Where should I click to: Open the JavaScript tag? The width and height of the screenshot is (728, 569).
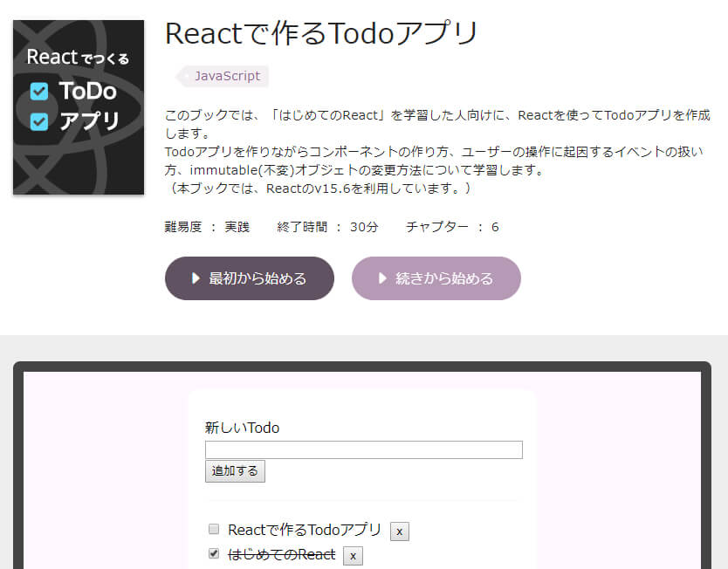click(x=226, y=76)
